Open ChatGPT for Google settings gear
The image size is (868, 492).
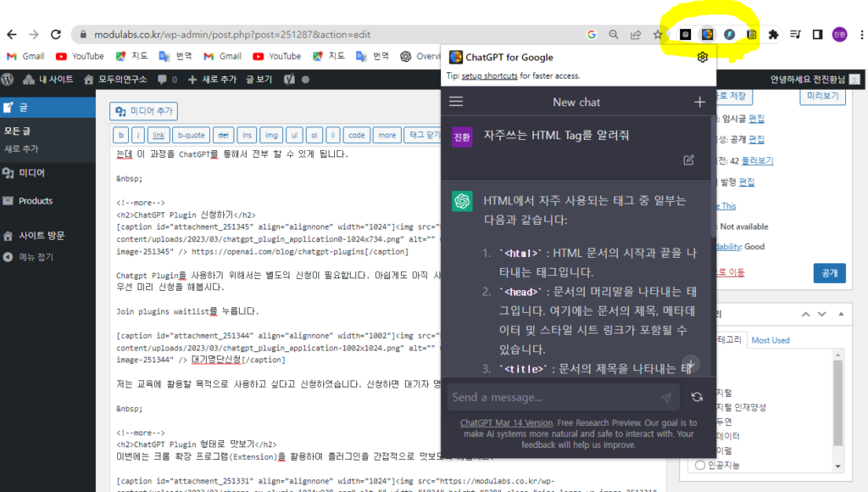tap(703, 57)
